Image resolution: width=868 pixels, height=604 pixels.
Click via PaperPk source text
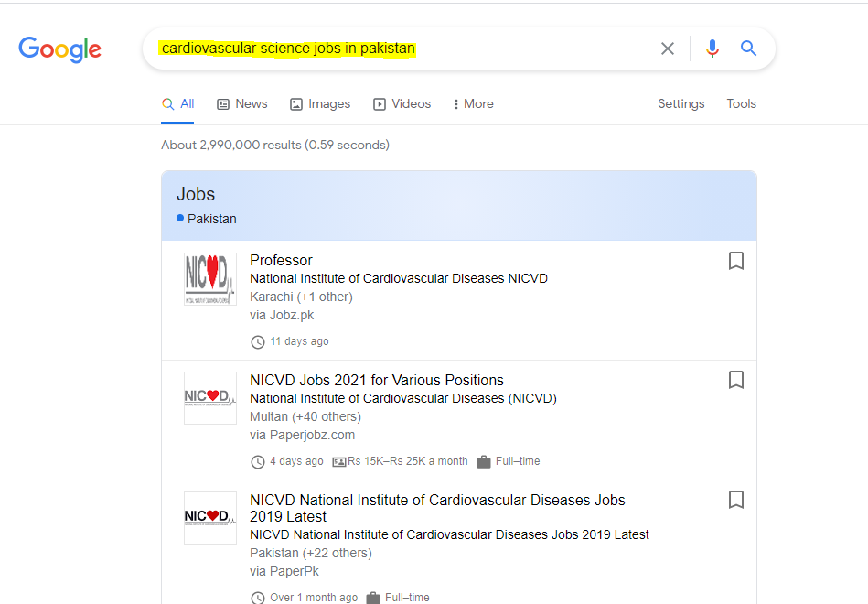coord(284,571)
